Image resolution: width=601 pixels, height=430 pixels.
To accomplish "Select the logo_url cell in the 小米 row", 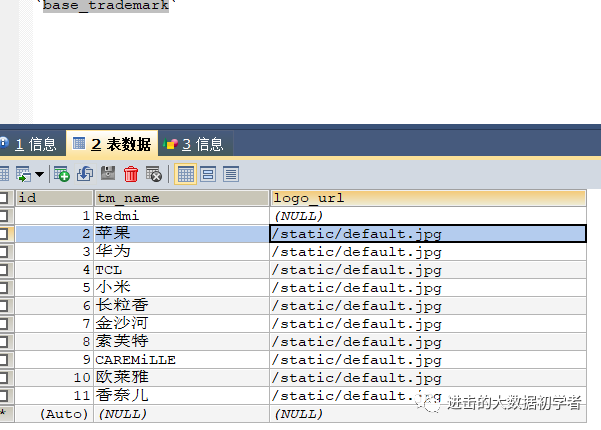I will pyautogui.click(x=428, y=288).
